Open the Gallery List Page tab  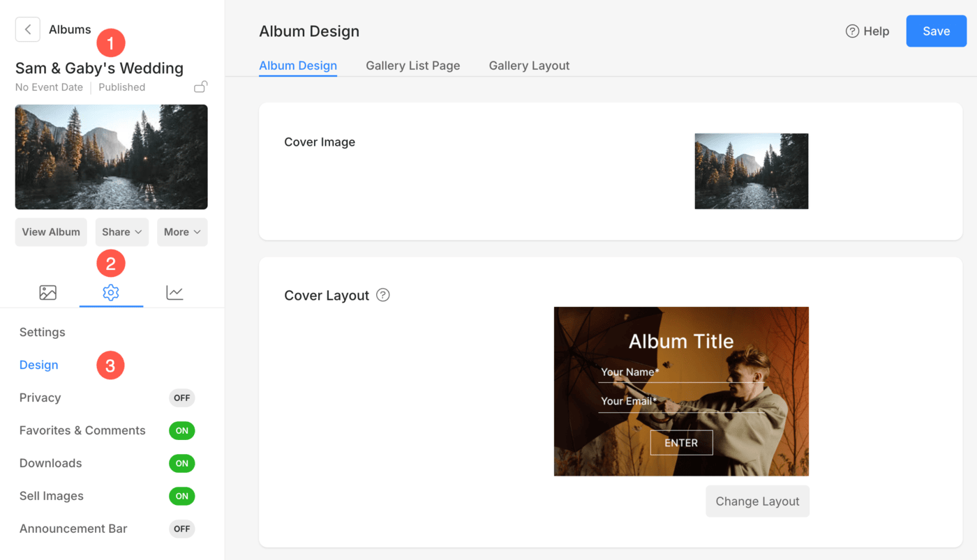tap(413, 66)
